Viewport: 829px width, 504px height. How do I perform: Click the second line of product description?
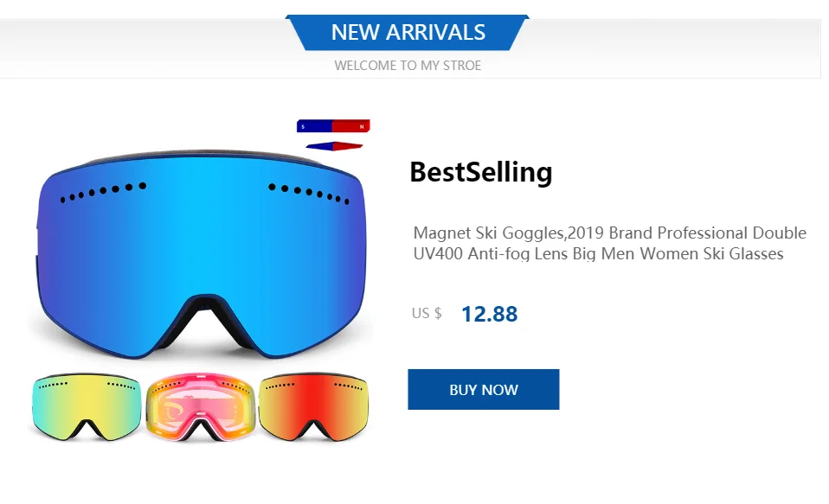pyautogui.click(x=598, y=254)
